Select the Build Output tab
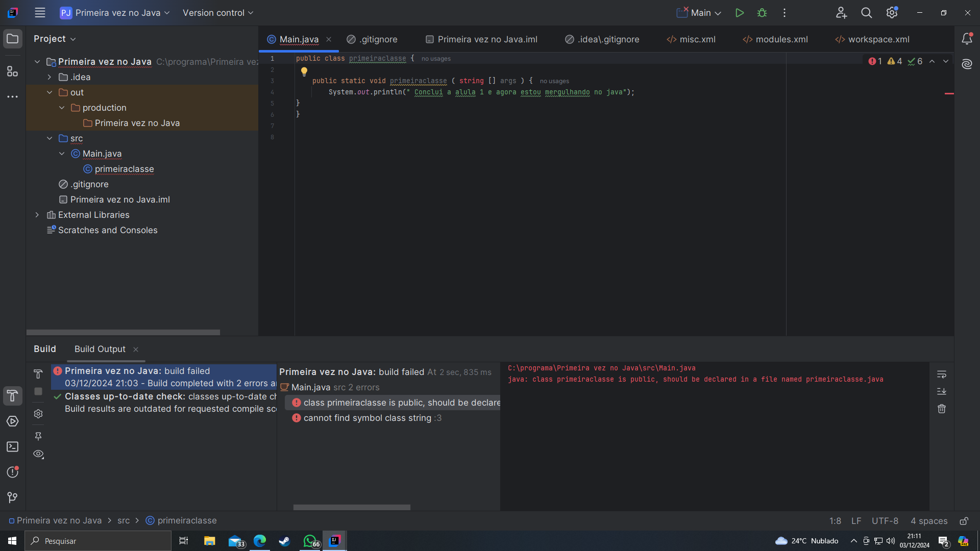The width and height of the screenshot is (980, 551). [100, 348]
